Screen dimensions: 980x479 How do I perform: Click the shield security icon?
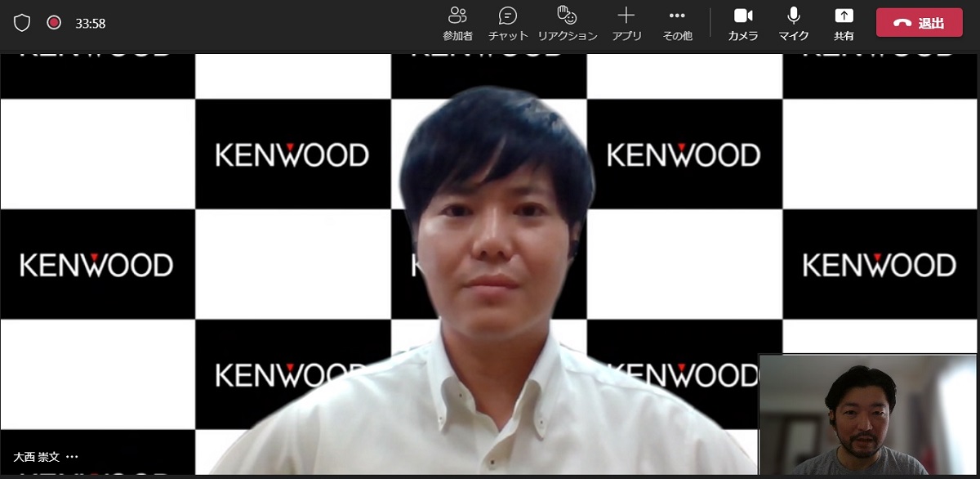coord(22,23)
